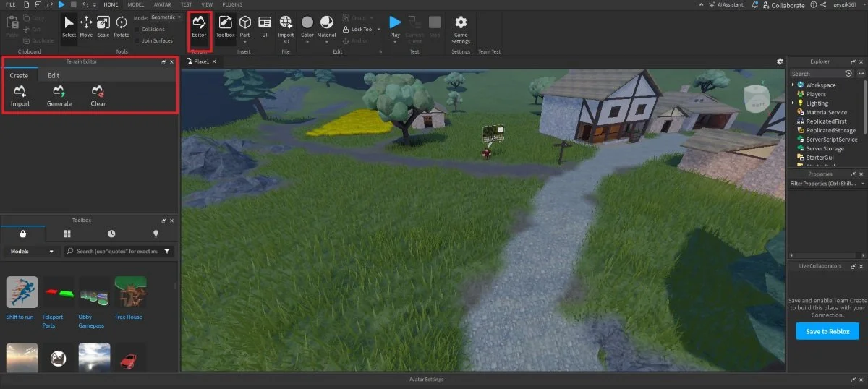868x389 pixels.
Task: Switch to the MODEL ribbon tab
Action: tap(135, 4)
